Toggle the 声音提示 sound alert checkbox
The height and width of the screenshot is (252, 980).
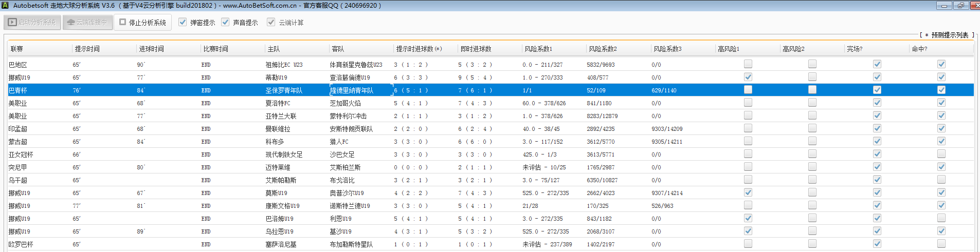click(x=225, y=22)
